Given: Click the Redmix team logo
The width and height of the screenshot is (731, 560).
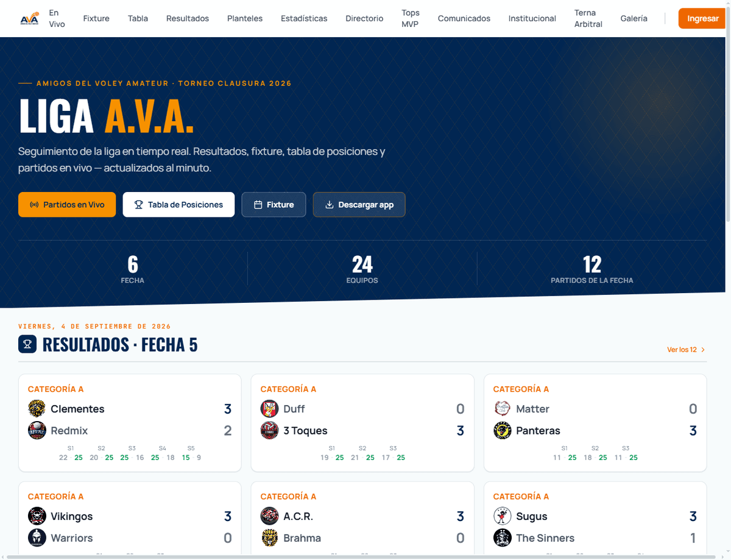Looking at the screenshot, I should [37, 431].
